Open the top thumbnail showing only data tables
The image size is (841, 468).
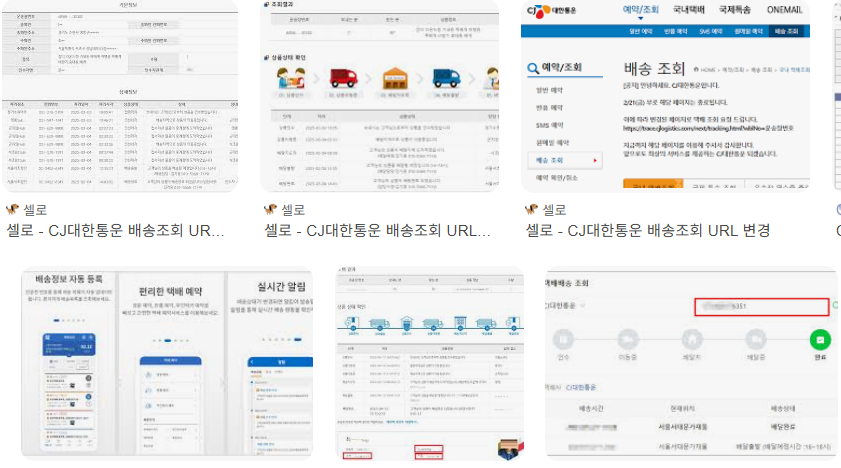(x=120, y=94)
